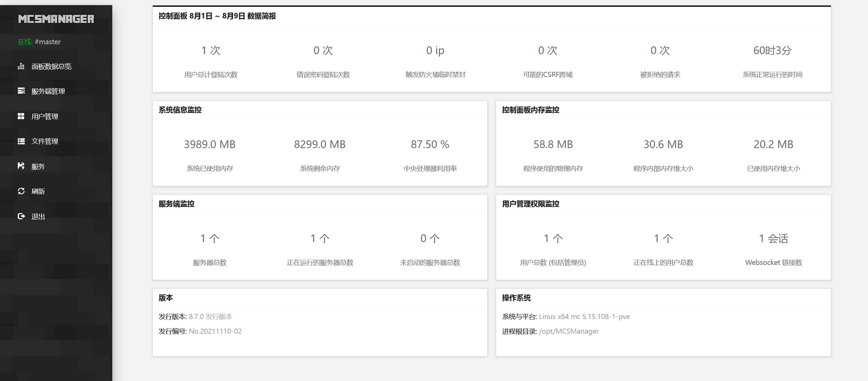Click the 被拒绝的请求 label
Screen dimensions: 868x381
[660, 75]
